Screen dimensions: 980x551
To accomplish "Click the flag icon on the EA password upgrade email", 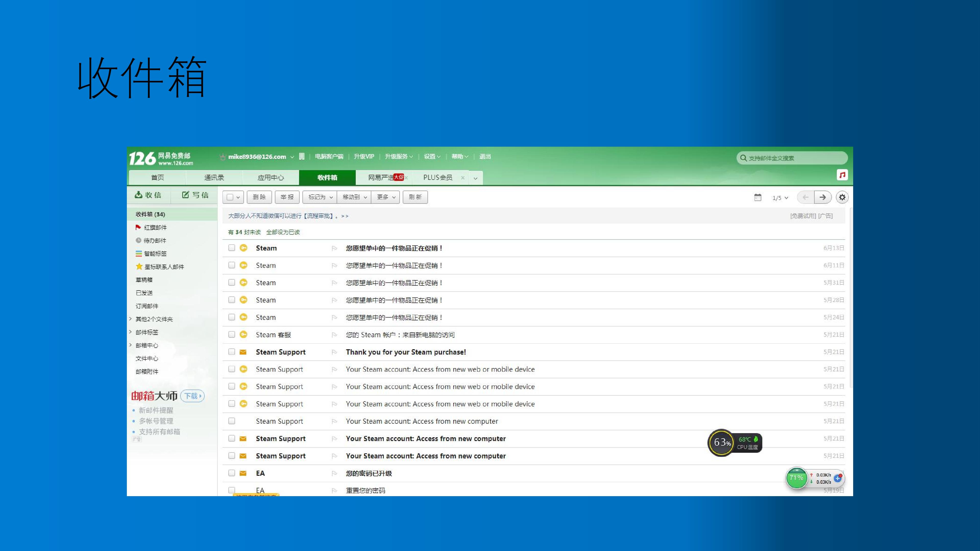I will pos(334,473).
